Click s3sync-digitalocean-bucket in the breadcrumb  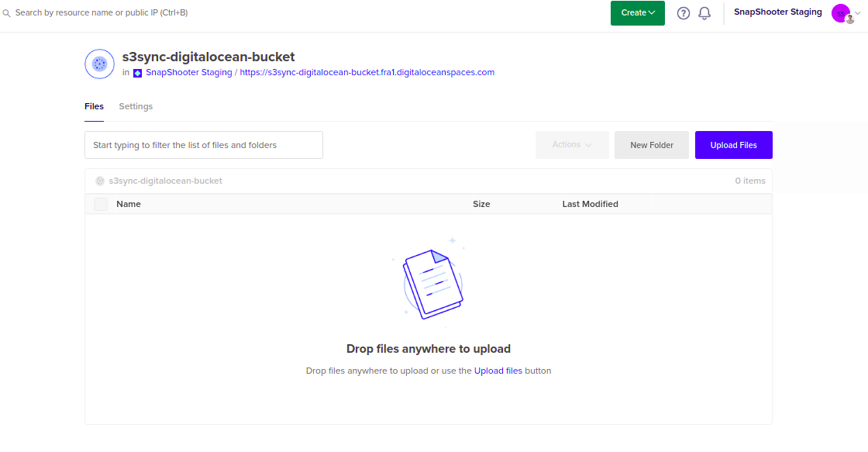[166, 181]
